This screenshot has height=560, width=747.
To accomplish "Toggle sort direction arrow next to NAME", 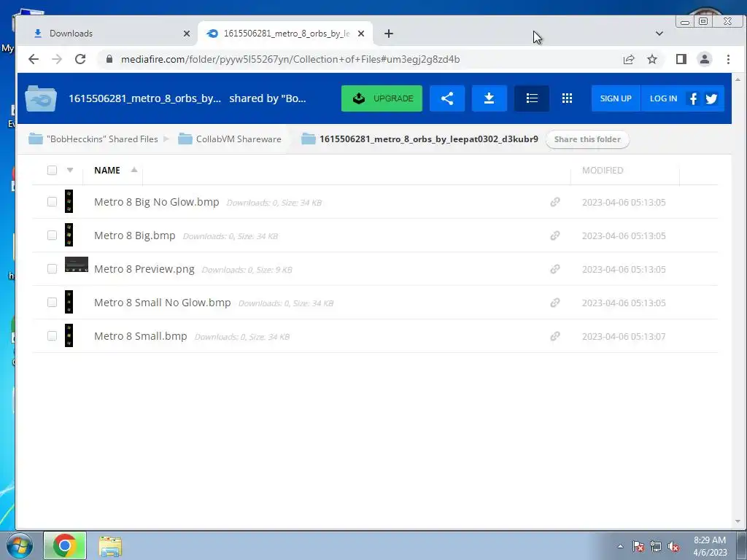I will [x=134, y=169].
